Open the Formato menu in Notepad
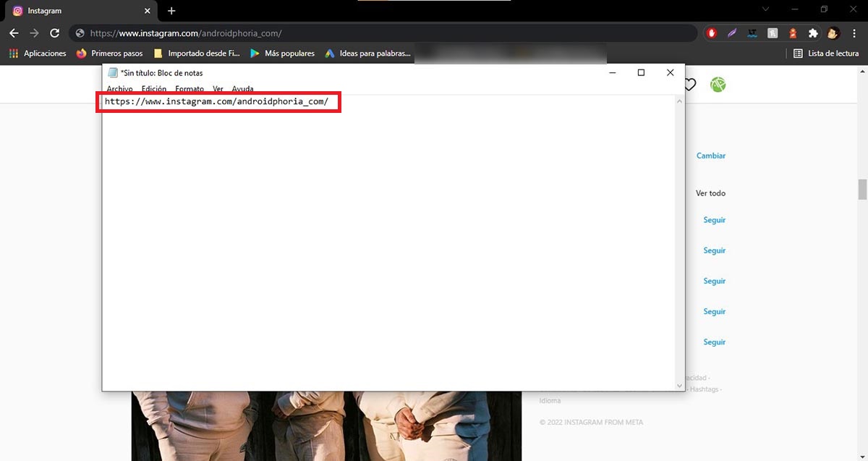Screen dimensions: 868x461 pos(190,89)
